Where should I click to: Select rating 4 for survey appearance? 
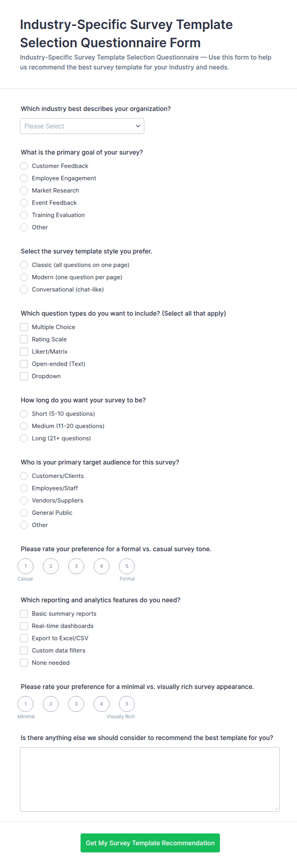(102, 704)
